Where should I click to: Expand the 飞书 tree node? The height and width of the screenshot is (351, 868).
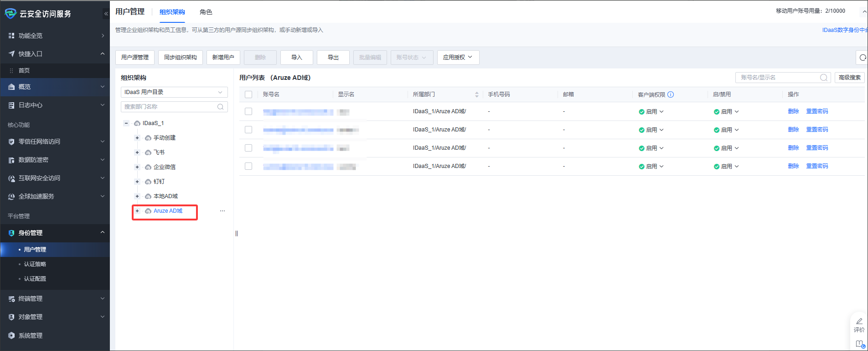click(x=137, y=152)
